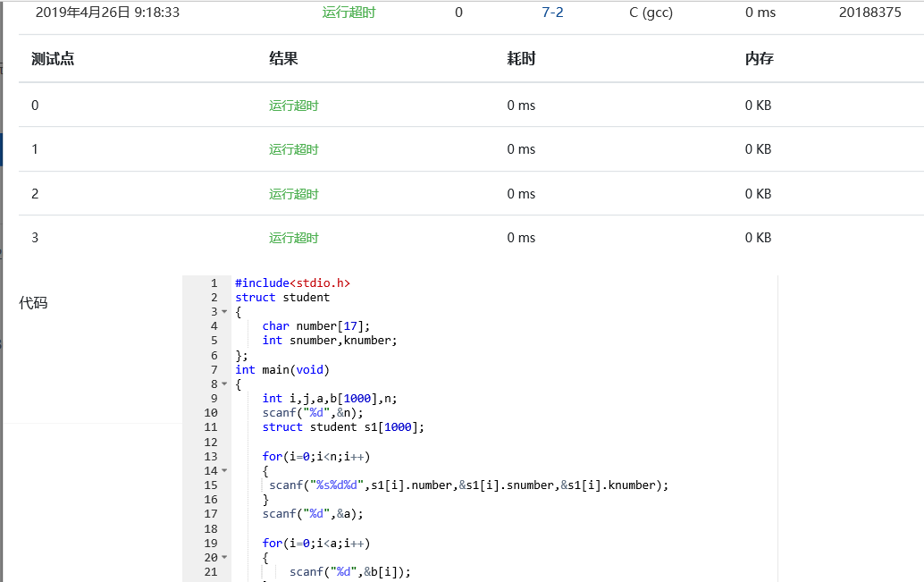Click the 代码 section label

pos(33,303)
